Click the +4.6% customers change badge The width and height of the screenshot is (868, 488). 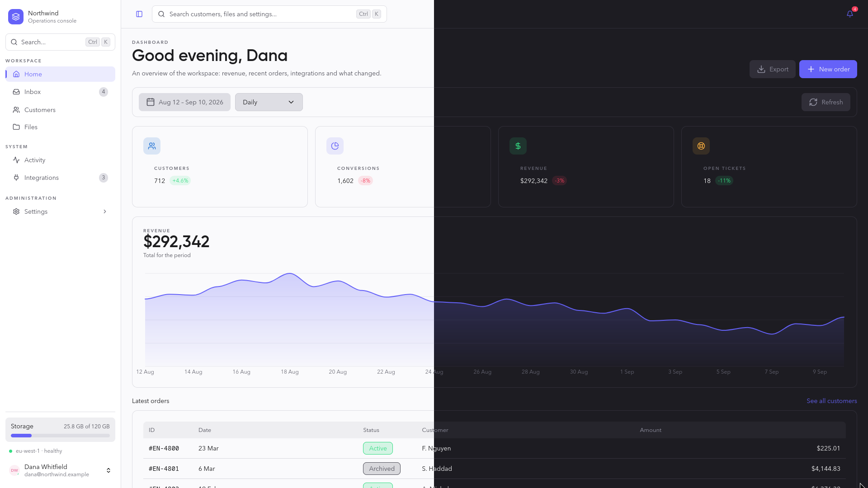tap(180, 181)
